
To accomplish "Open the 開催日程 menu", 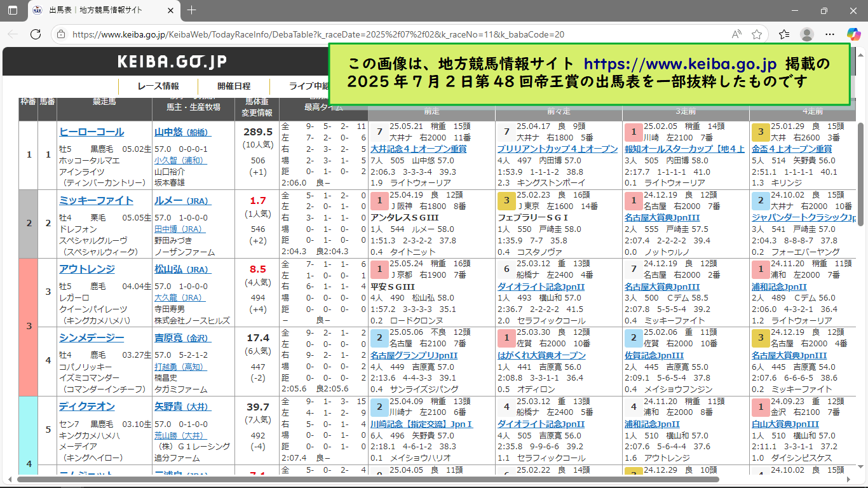I will [234, 86].
